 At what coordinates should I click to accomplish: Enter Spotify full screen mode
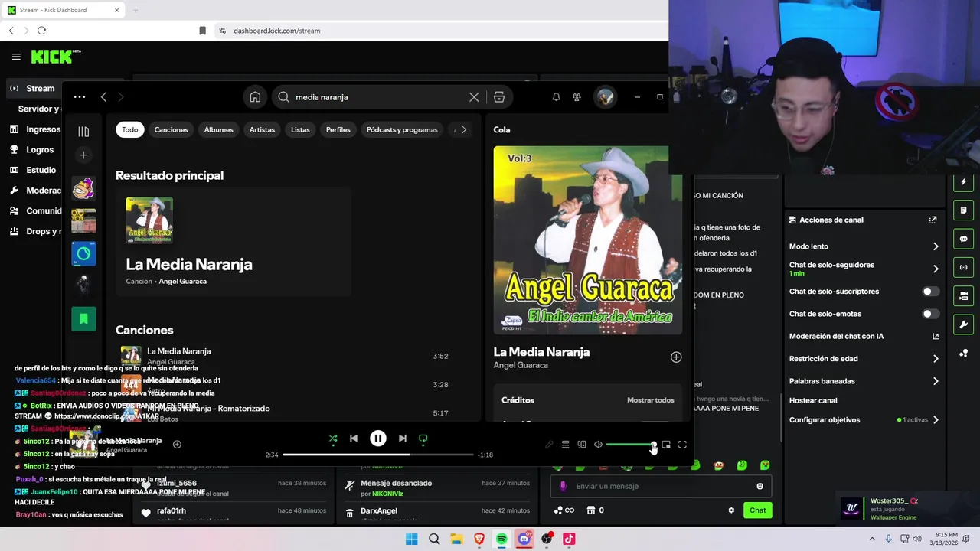click(682, 445)
